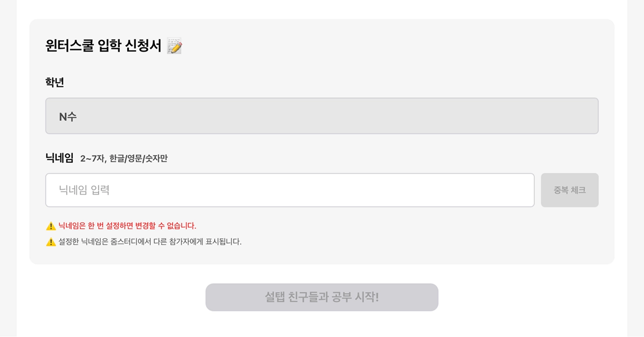This screenshot has height=337, width=644.
Task: Click the 닉네임 field label
Action: (59, 158)
